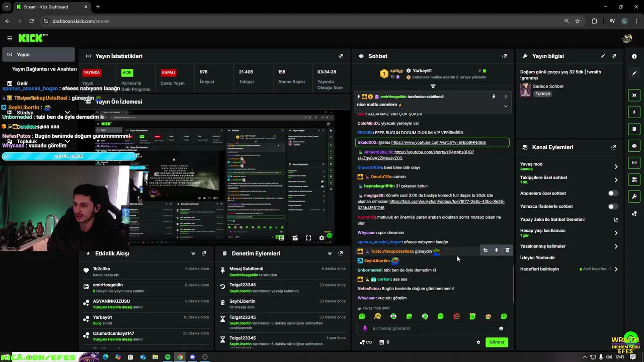Insert the angry red emote from quick emotes
This screenshot has width=644, height=362.
coord(456,316)
